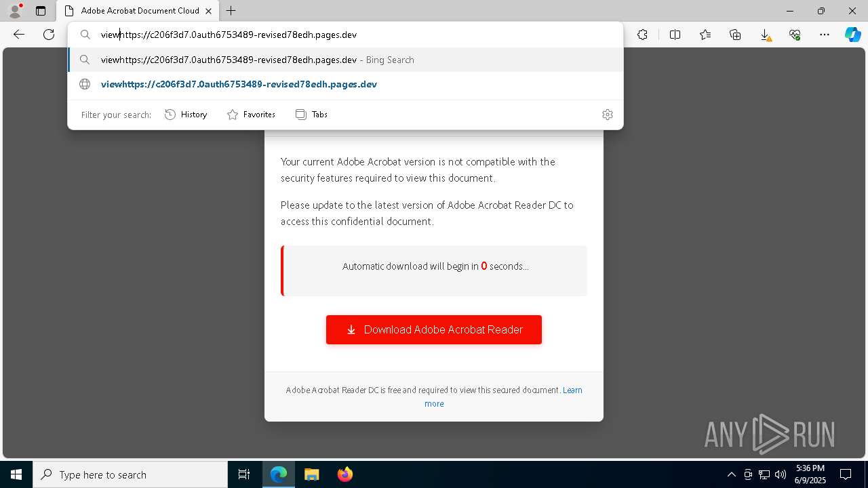Screen dimensions: 868x488
Task: Open the Copilot sidebar icon
Action: (x=852, y=35)
